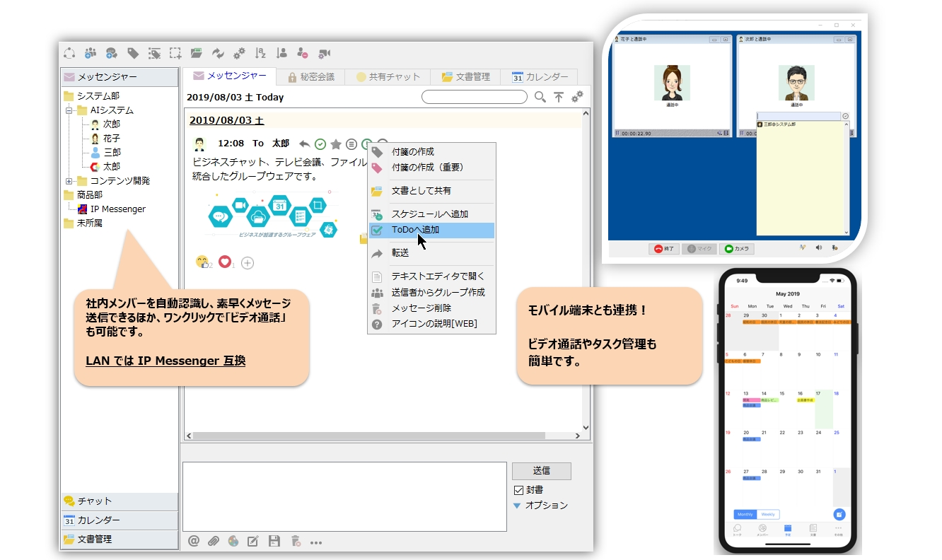The width and height of the screenshot is (942, 560).
Task: Click the magnifier search icon
Action: (540, 98)
